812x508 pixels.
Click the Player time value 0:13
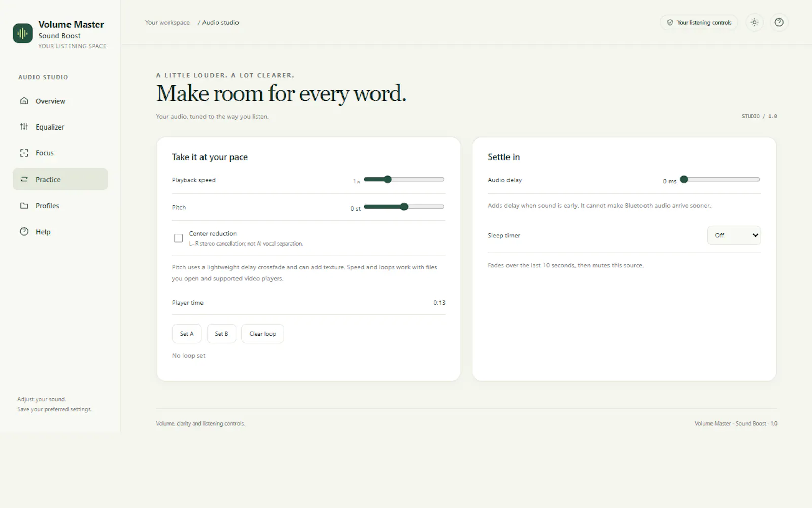tap(439, 303)
